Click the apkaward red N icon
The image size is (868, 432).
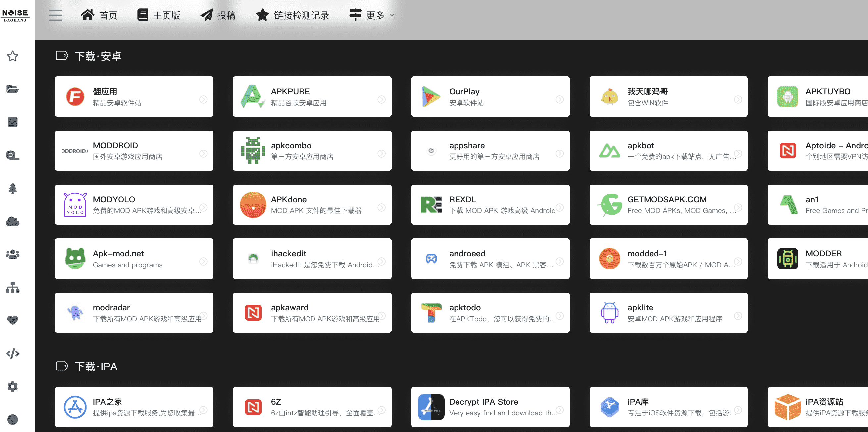[253, 313]
